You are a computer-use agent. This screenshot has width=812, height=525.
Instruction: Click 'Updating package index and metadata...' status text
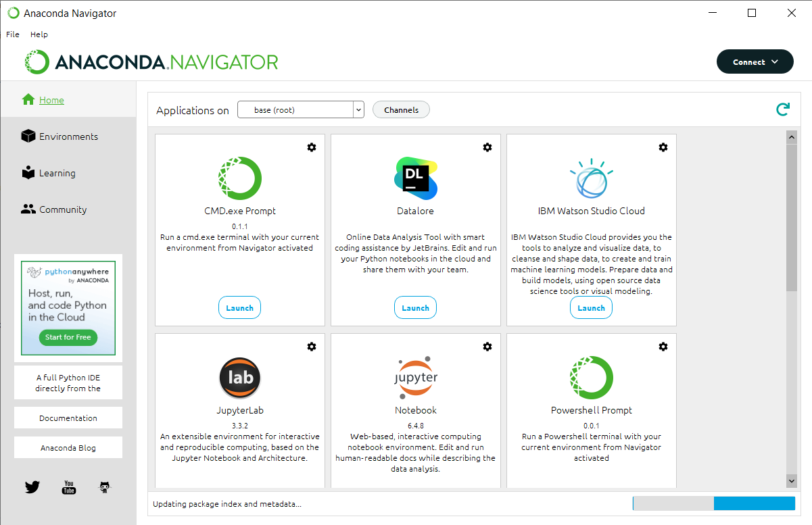[227, 504]
